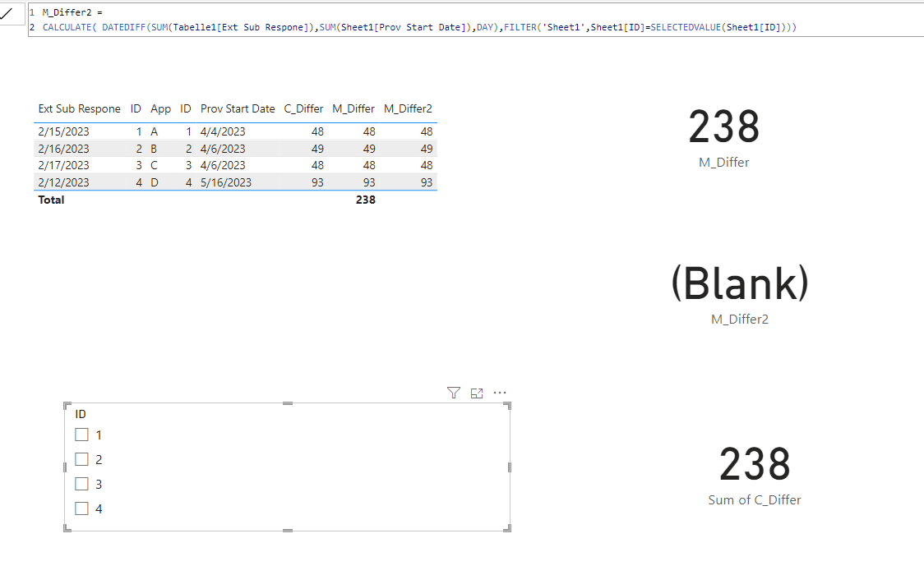This screenshot has width=924, height=575.
Task: Open the slicer more options ellipsis
Action: click(x=500, y=393)
